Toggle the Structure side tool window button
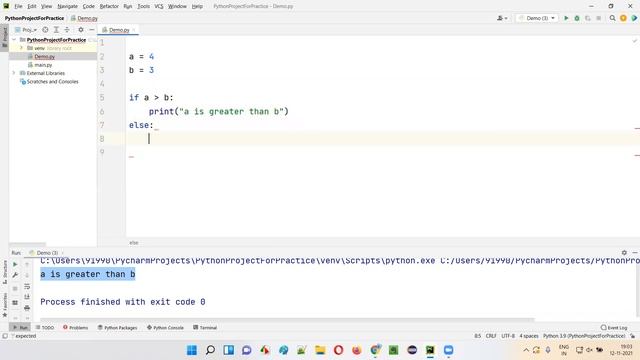This screenshot has height=360, width=640. coord(4,272)
